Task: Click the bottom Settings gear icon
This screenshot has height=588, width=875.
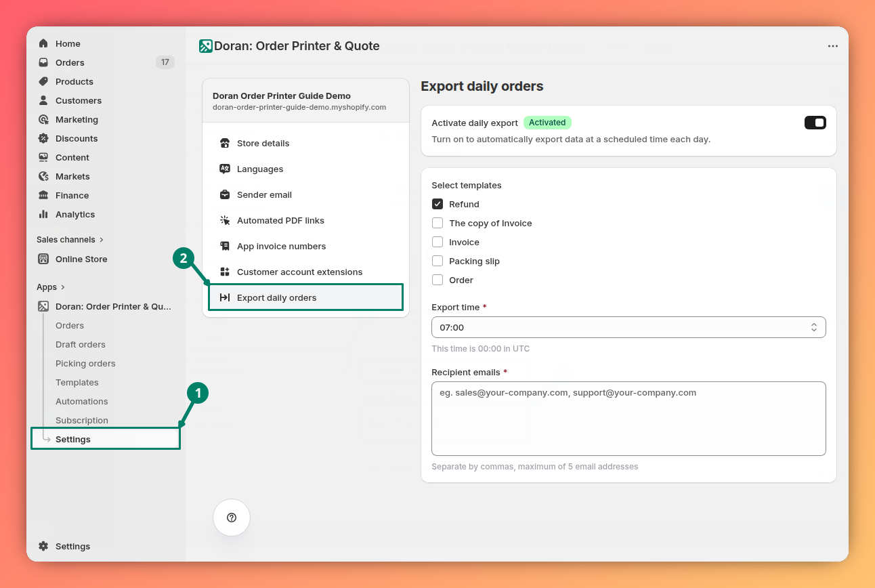Action: pyautogui.click(x=43, y=546)
